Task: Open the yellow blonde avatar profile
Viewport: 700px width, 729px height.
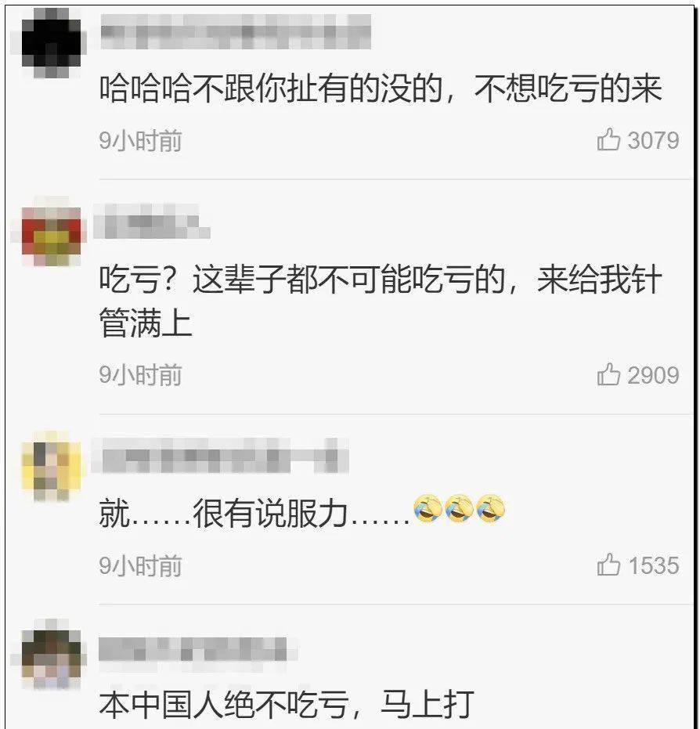Action: [52, 467]
